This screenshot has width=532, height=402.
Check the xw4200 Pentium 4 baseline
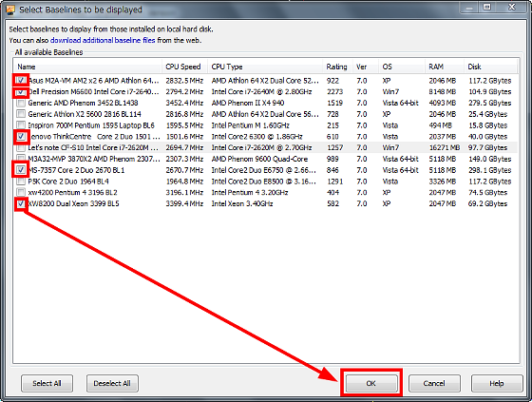pyautogui.click(x=21, y=193)
